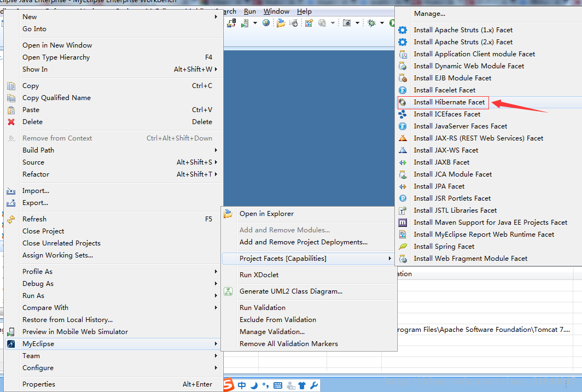Image resolution: width=582 pixels, height=392 pixels.
Task: Toggle punctuation mode in IME bar
Action: click(265, 385)
